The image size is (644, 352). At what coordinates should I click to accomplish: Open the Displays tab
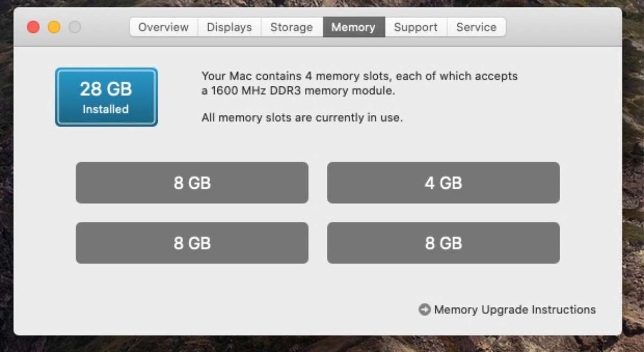[229, 27]
